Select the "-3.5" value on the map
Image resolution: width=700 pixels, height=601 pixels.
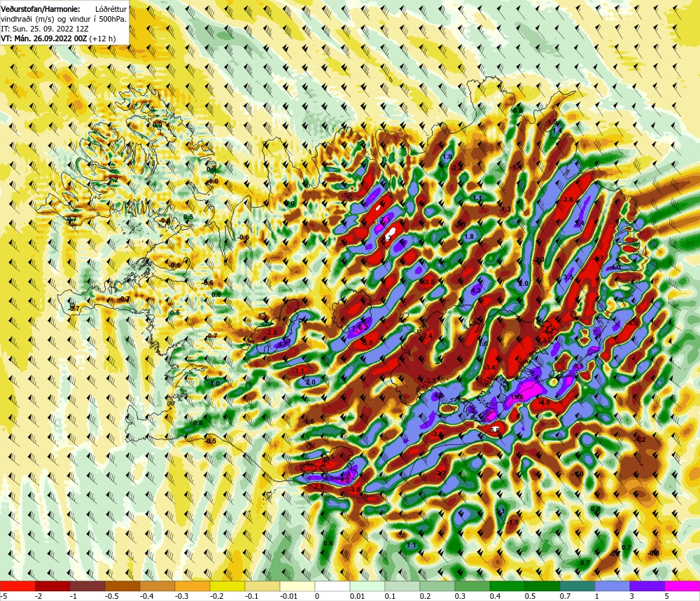[x=428, y=282]
